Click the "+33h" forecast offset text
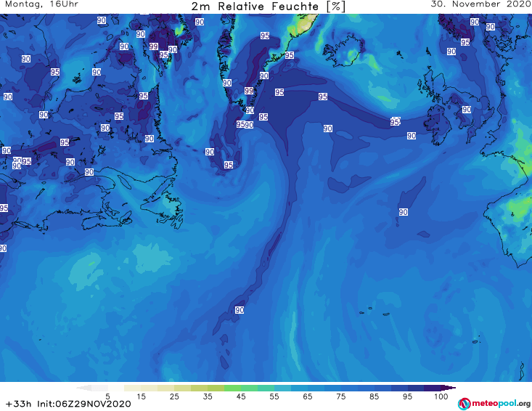This screenshot has width=532, height=411. click(19, 404)
